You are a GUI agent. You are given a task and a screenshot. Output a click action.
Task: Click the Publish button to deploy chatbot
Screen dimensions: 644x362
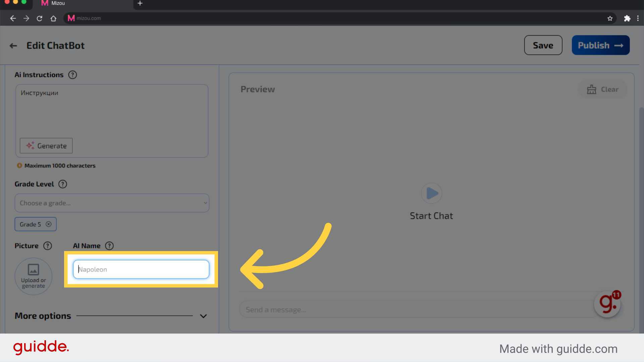coord(601,45)
